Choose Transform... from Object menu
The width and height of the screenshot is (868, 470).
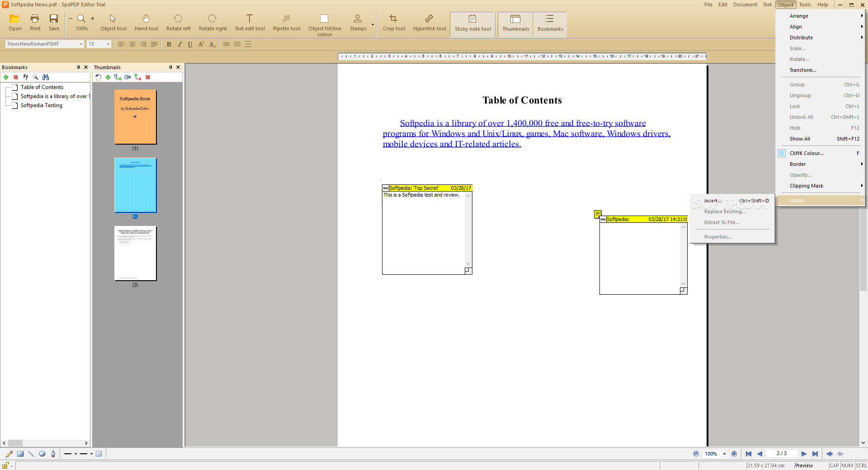pyautogui.click(x=820, y=70)
